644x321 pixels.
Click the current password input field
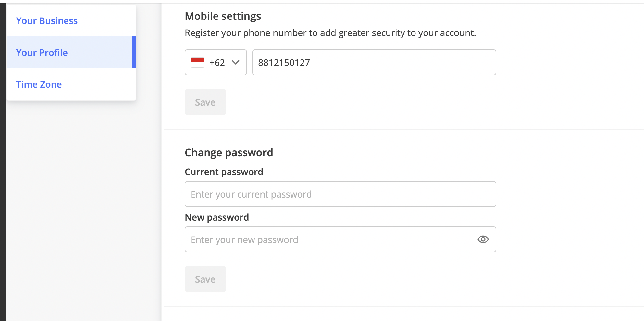point(341,194)
